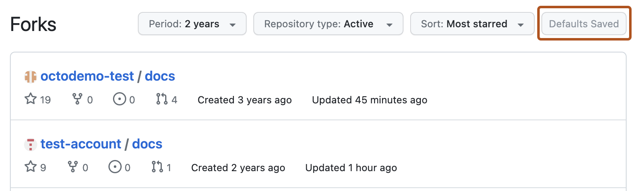Click octodemo-test avatar image
The image size is (644, 191).
tap(31, 76)
